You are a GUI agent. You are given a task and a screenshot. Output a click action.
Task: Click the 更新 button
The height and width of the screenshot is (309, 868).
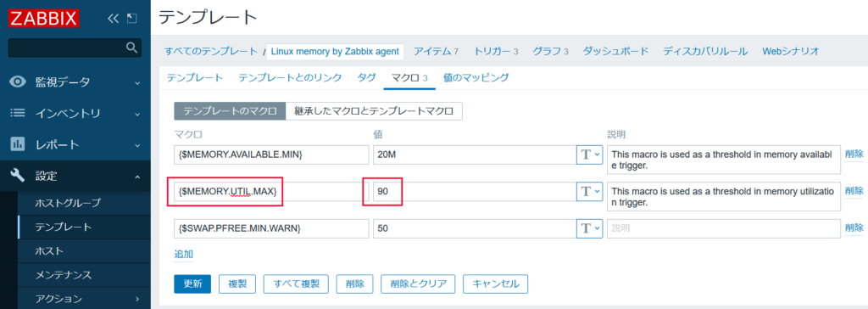(192, 284)
